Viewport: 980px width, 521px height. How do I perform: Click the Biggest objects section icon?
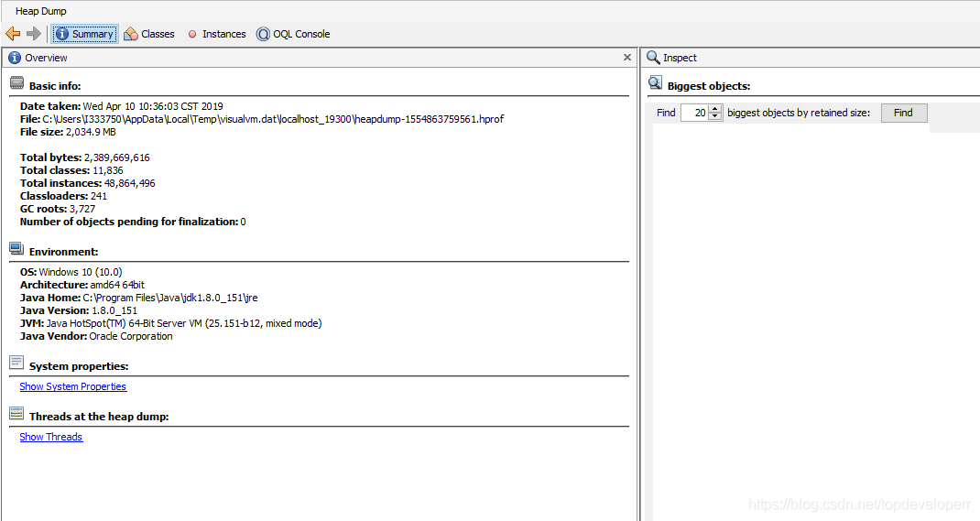click(655, 83)
